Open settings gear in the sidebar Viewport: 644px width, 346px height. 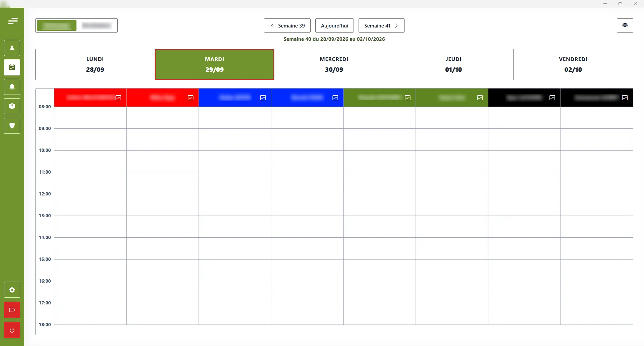click(x=12, y=290)
